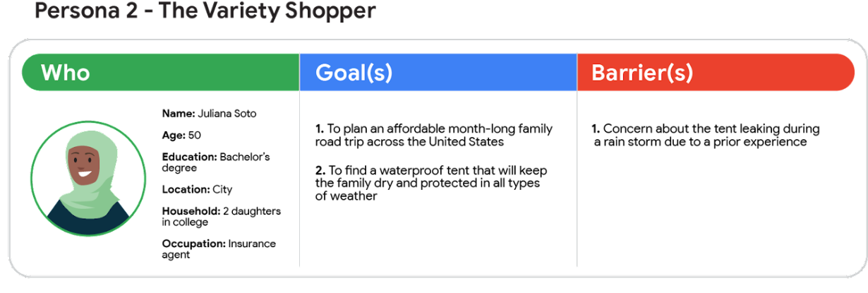The height and width of the screenshot is (293, 868).
Task: Select the blue Goal(s) header
Action: [438, 73]
